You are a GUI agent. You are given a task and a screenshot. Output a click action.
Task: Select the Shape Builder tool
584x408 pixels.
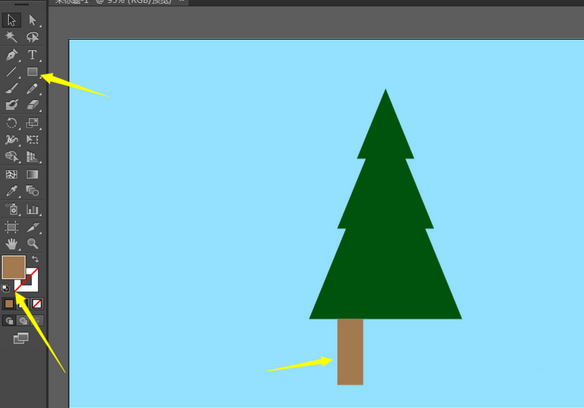pos(12,156)
